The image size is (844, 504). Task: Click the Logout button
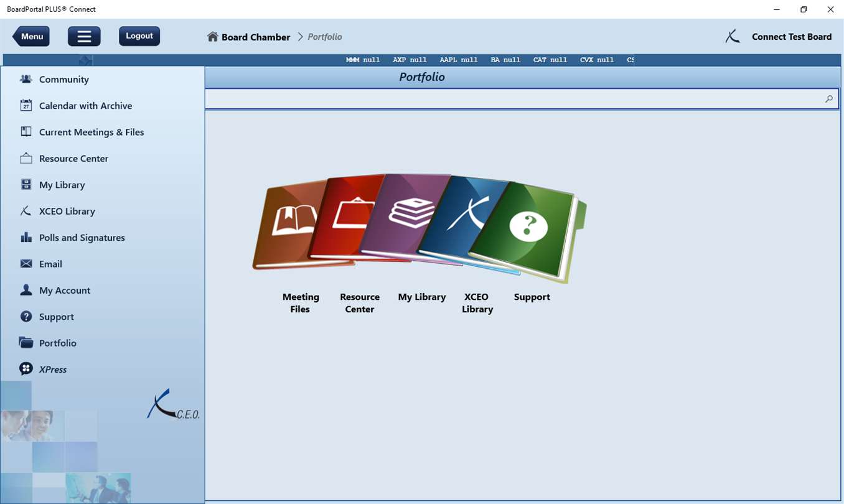[x=139, y=36]
